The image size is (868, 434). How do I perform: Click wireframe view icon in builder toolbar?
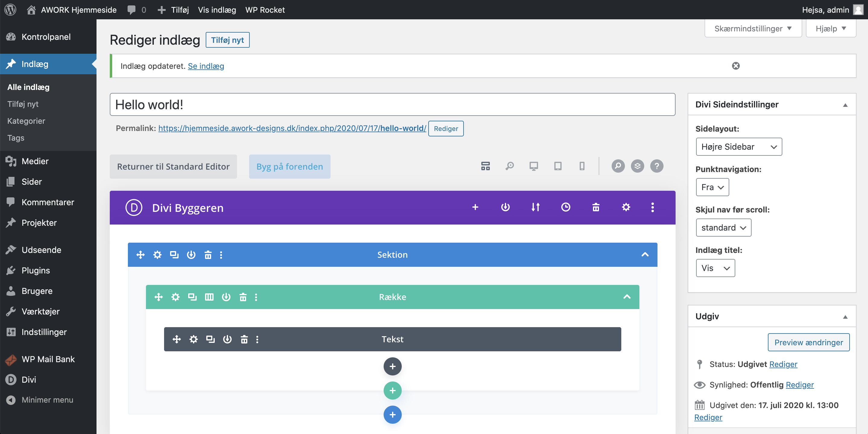[485, 166]
